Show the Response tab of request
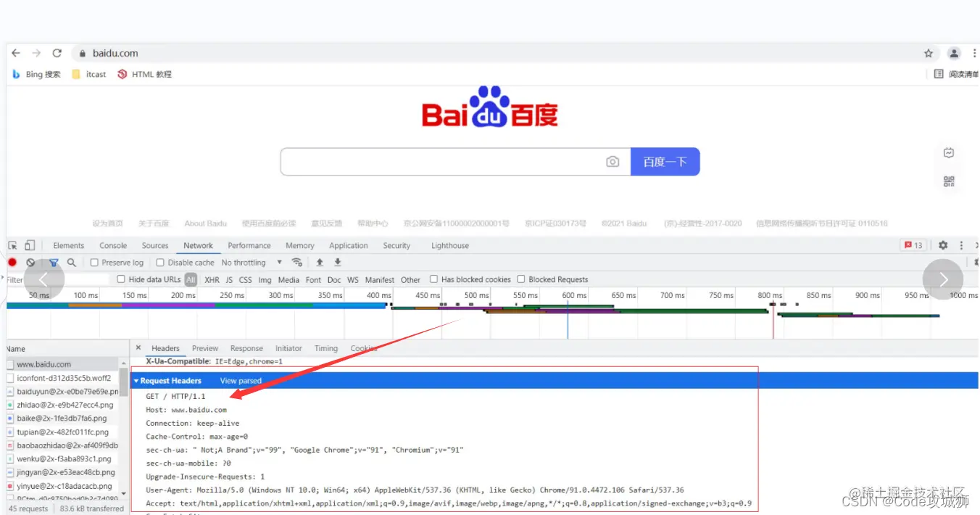This screenshot has width=980, height=515. [x=246, y=348]
